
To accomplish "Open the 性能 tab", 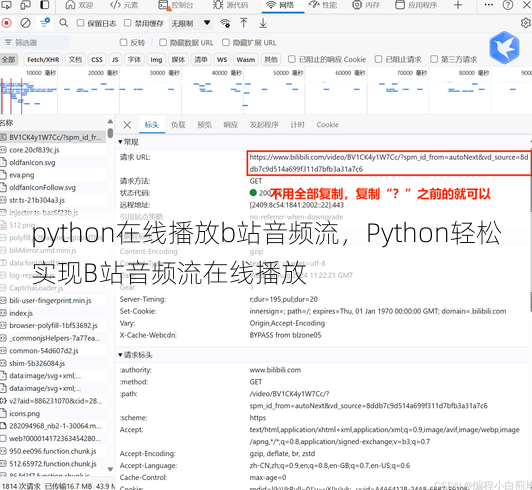I will tap(323, 5).
